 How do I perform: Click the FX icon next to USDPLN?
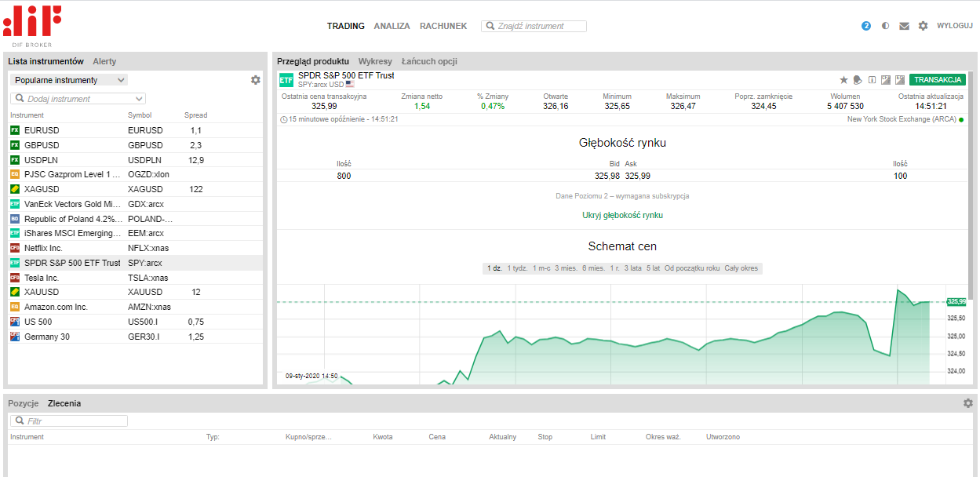[15, 160]
